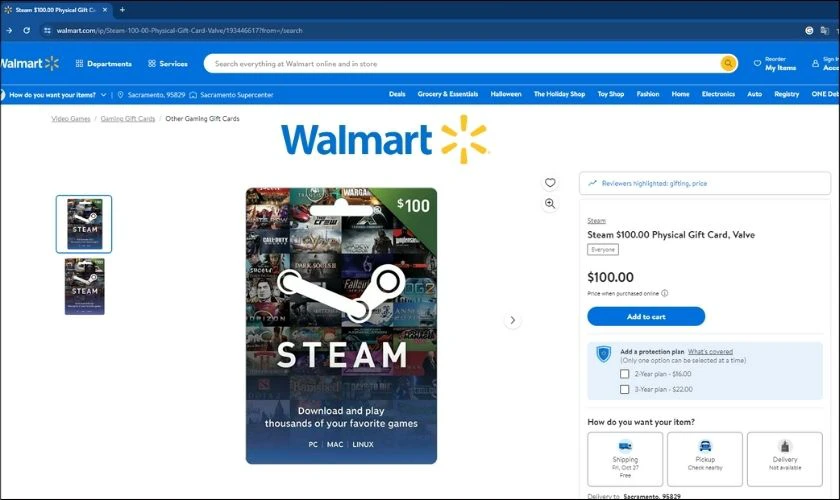
Task: Open the Auto nav item
Action: [754, 94]
